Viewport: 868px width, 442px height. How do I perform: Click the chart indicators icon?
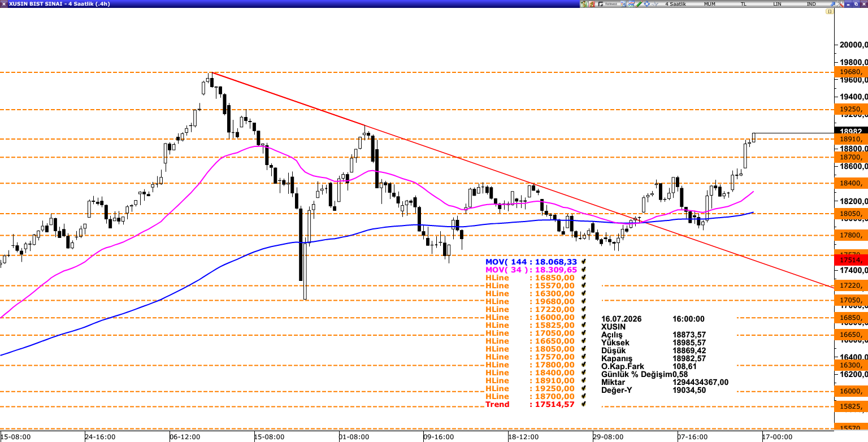(x=631, y=4)
